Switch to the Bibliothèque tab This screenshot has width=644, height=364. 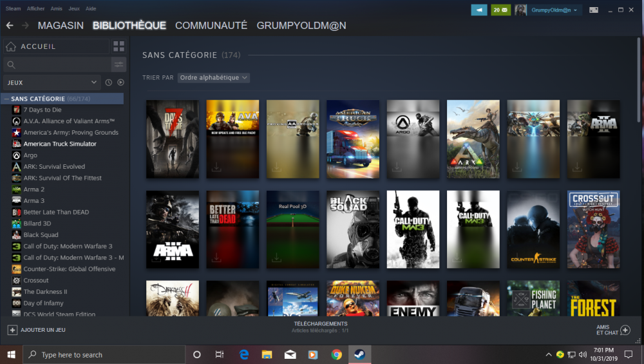(129, 26)
